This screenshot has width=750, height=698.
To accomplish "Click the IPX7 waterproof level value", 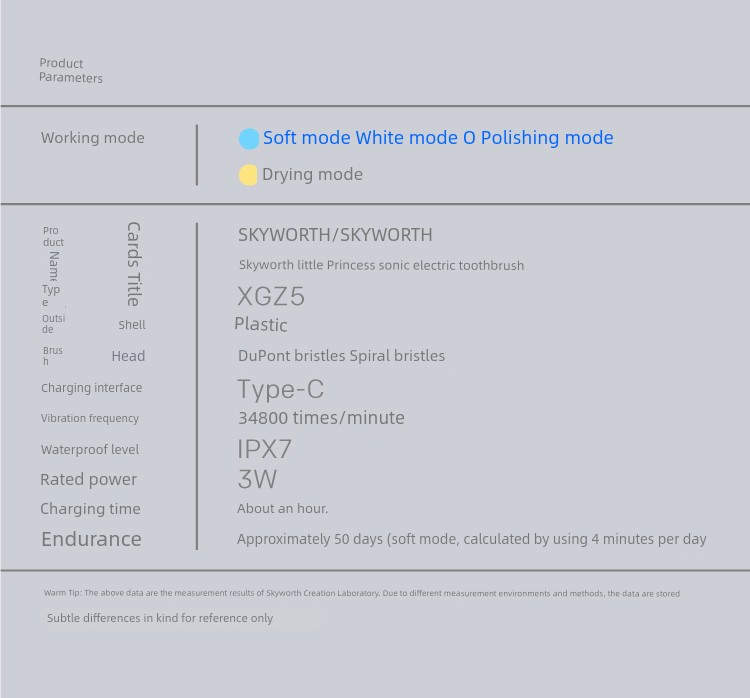I will [265, 449].
